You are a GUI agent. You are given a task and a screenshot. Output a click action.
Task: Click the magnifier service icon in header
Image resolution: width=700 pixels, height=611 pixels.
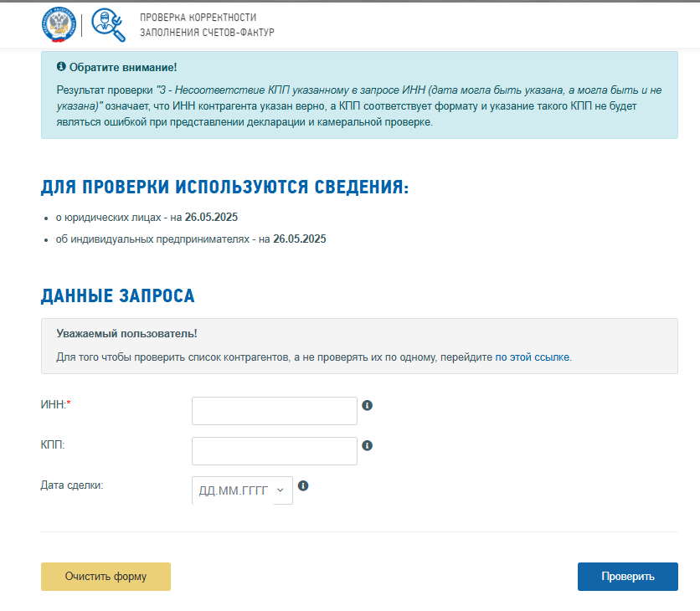click(107, 24)
